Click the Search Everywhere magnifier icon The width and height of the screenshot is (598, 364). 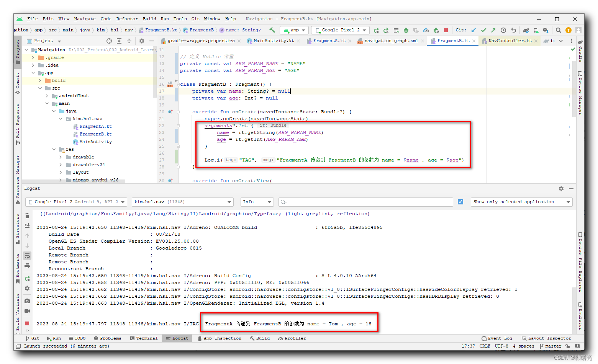[x=559, y=30]
